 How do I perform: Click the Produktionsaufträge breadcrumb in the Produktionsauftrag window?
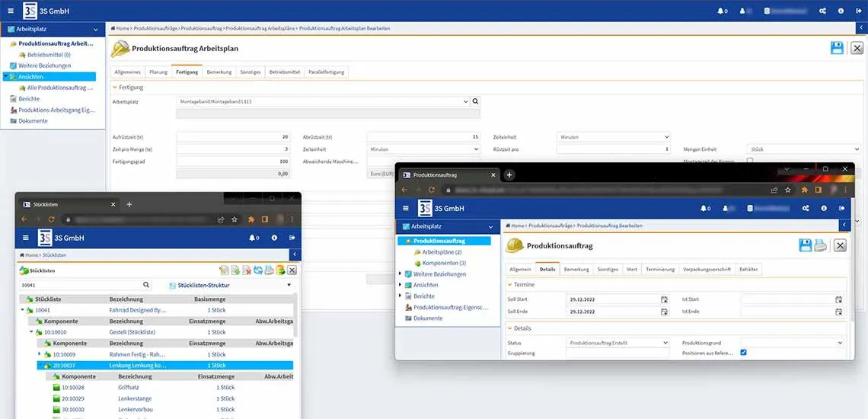pos(550,226)
